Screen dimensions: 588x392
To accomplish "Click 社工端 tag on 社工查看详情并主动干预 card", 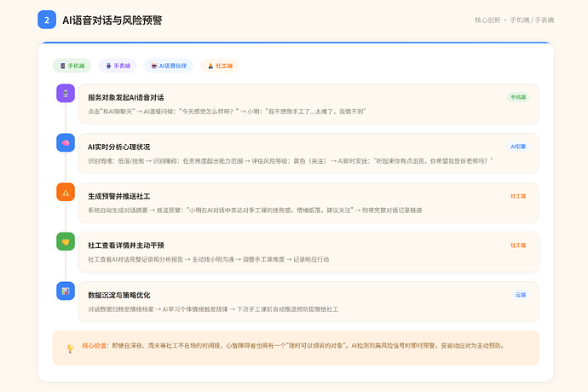I will 518,245.
